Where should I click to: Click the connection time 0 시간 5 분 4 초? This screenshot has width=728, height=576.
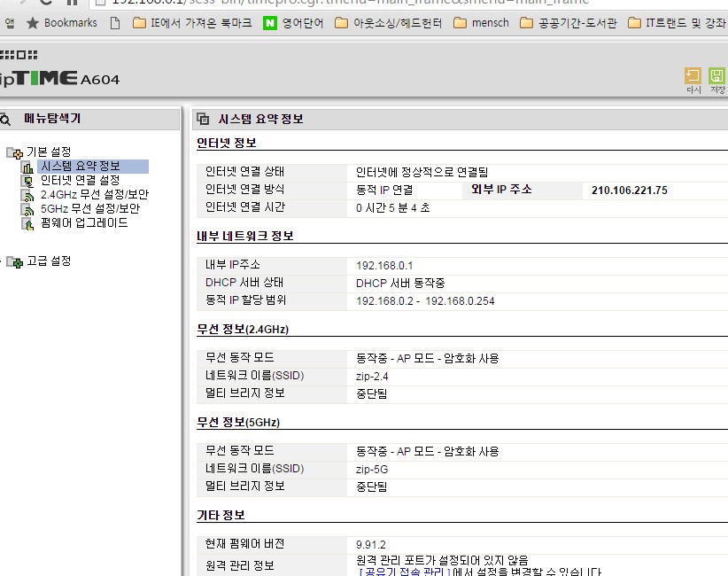point(393,207)
